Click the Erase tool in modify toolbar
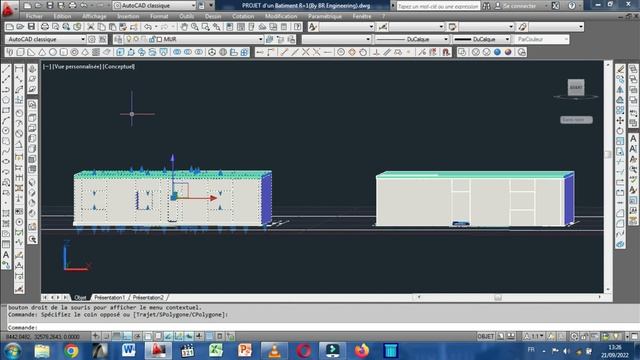 pyautogui.click(x=620, y=69)
